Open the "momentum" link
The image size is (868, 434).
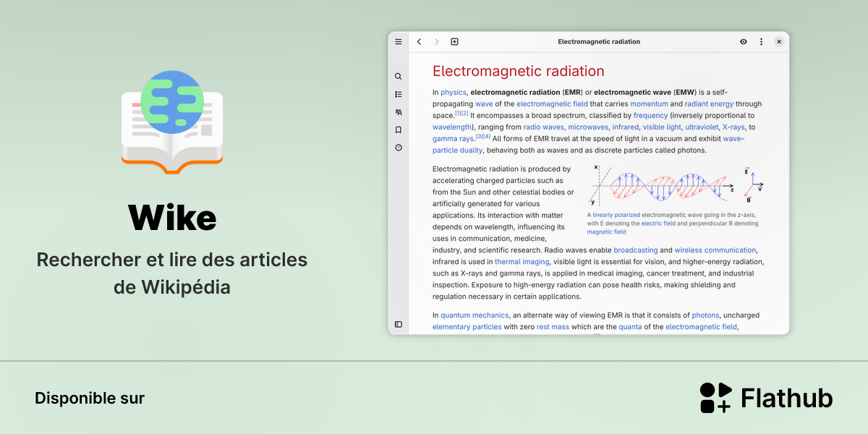pyautogui.click(x=649, y=103)
